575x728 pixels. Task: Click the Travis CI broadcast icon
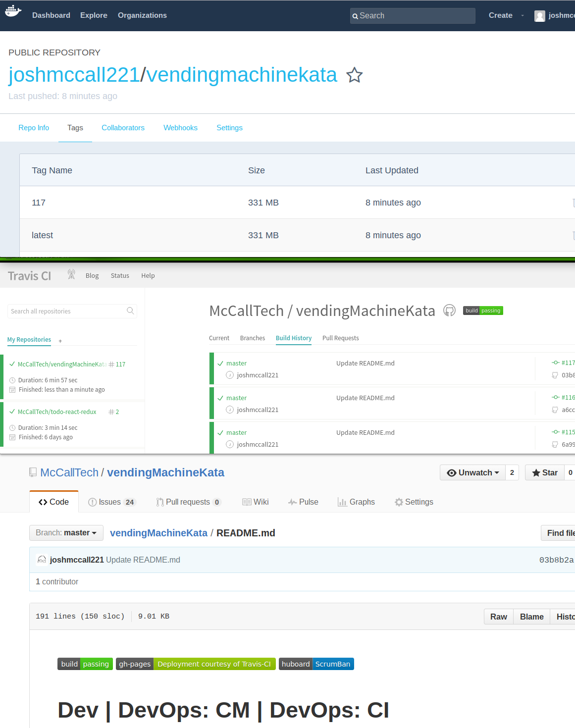[71, 274]
